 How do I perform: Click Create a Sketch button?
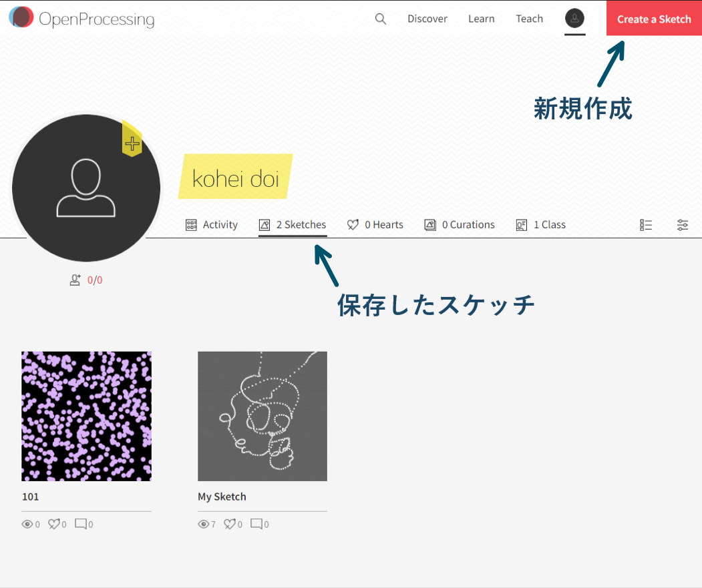[x=654, y=19]
